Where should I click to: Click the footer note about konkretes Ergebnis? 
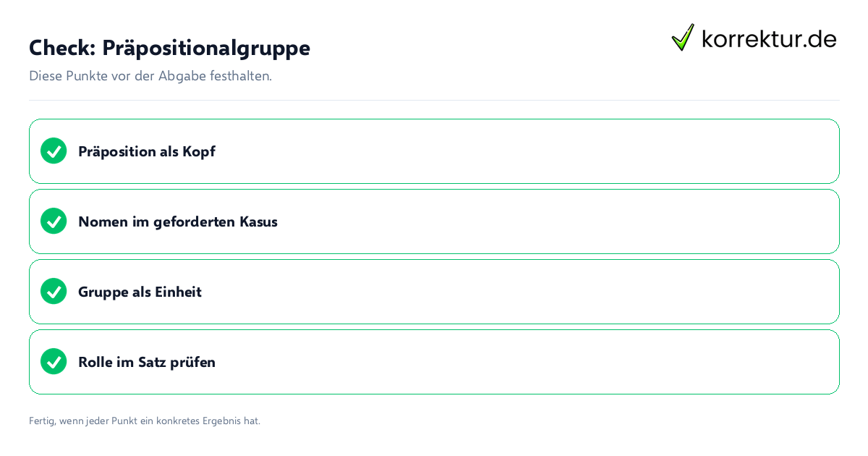[x=145, y=421]
